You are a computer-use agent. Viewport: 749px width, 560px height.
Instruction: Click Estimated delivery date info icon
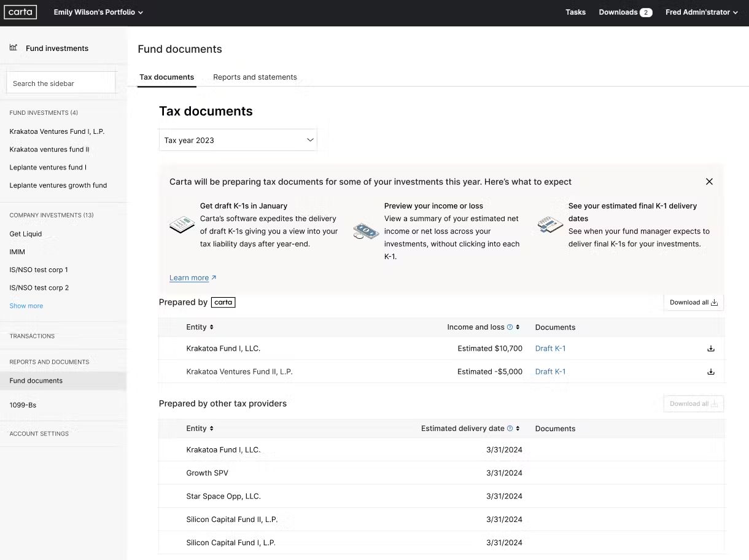point(510,429)
